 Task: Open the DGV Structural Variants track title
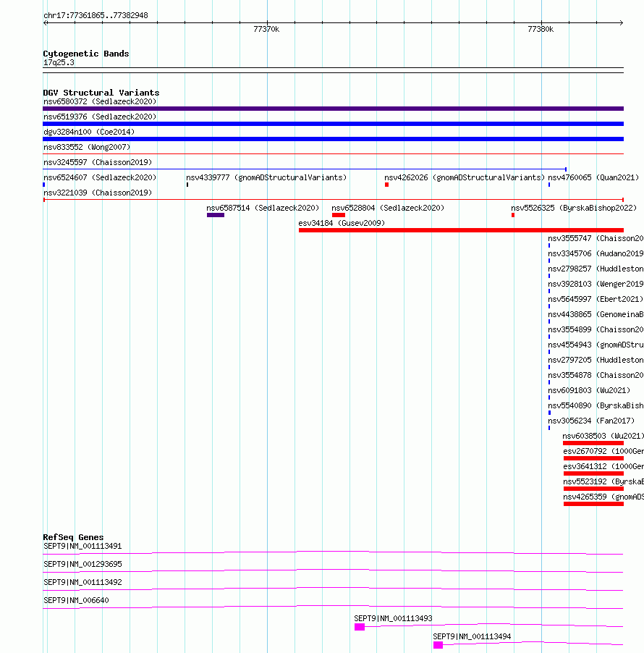click(x=101, y=93)
